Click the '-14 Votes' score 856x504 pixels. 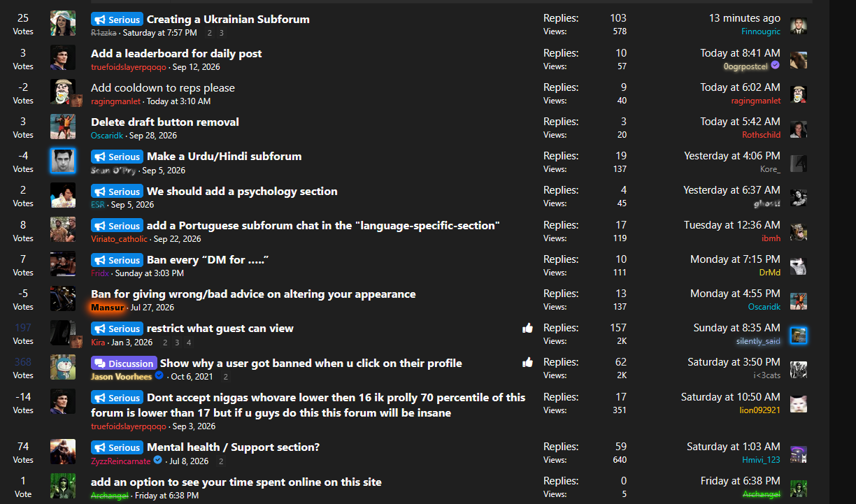23,403
